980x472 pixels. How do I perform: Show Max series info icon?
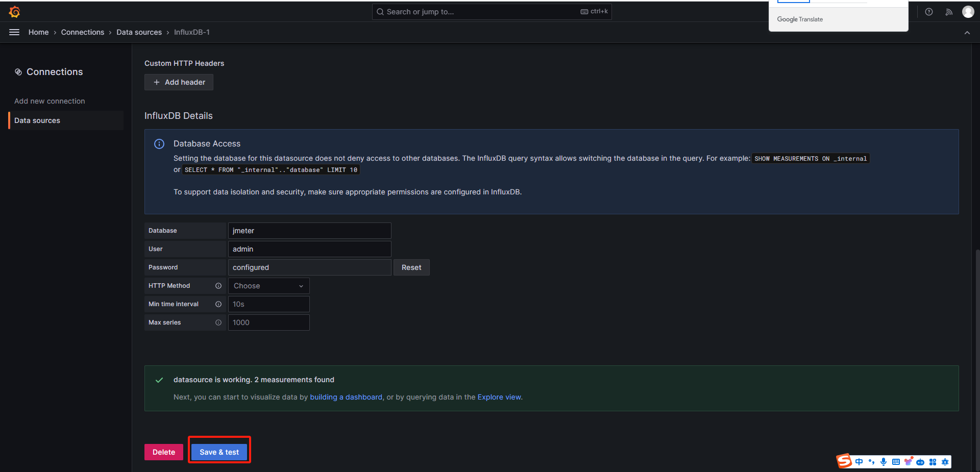(x=218, y=322)
